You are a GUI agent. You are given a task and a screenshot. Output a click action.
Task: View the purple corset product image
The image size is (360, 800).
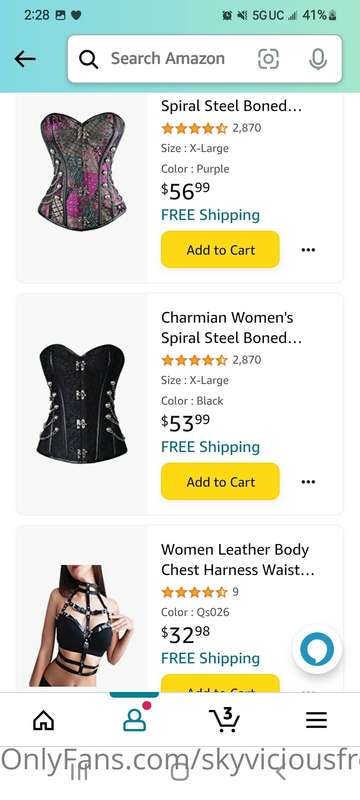point(82,171)
